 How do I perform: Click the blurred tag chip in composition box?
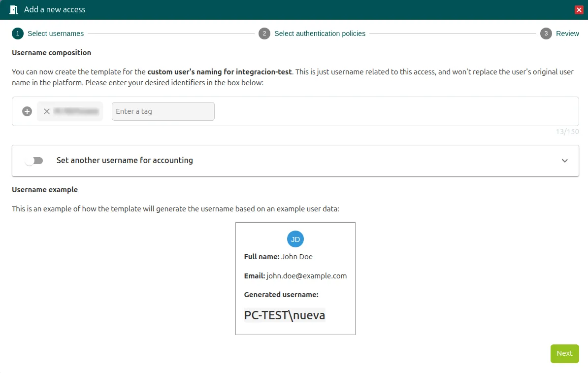pyautogui.click(x=70, y=111)
